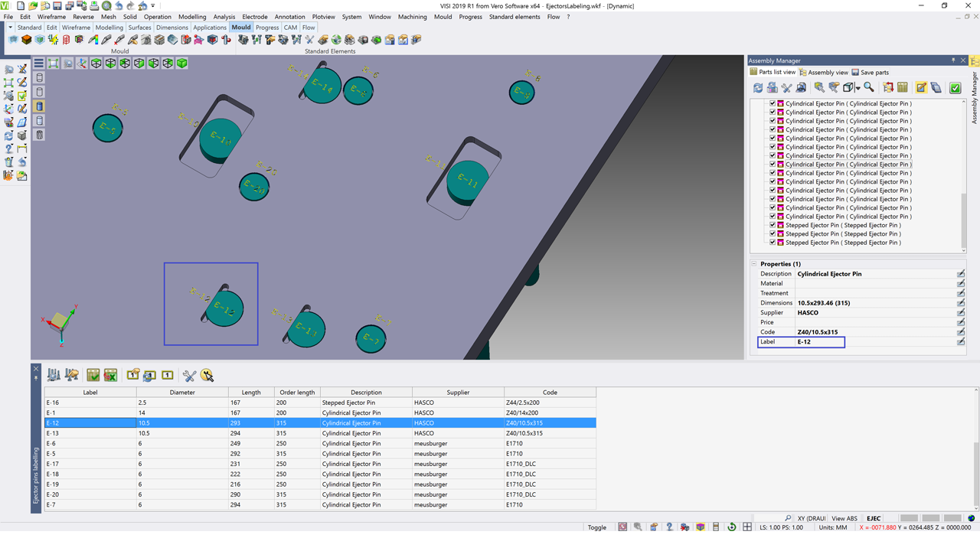Click the E1710_DLC code in E-19 row
980x551 pixels.
coord(521,484)
